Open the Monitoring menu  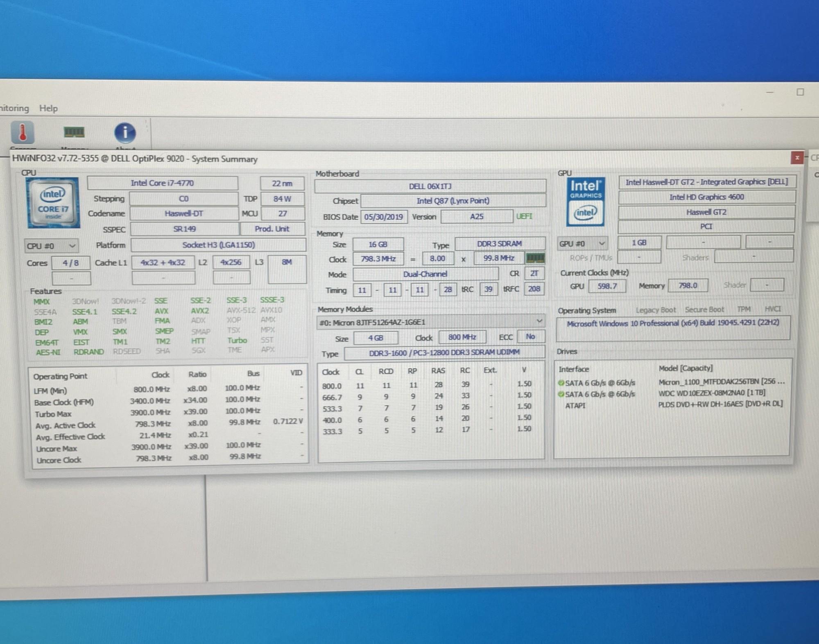(x=14, y=108)
